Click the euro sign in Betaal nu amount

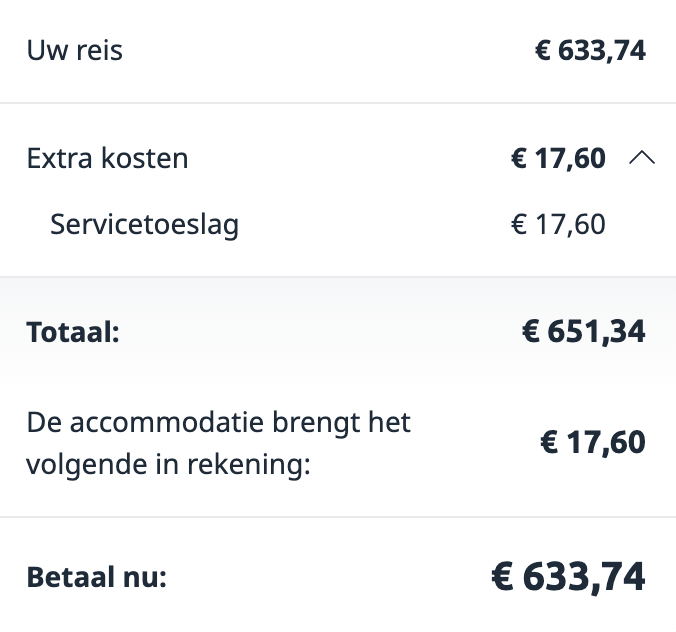coord(502,576)
